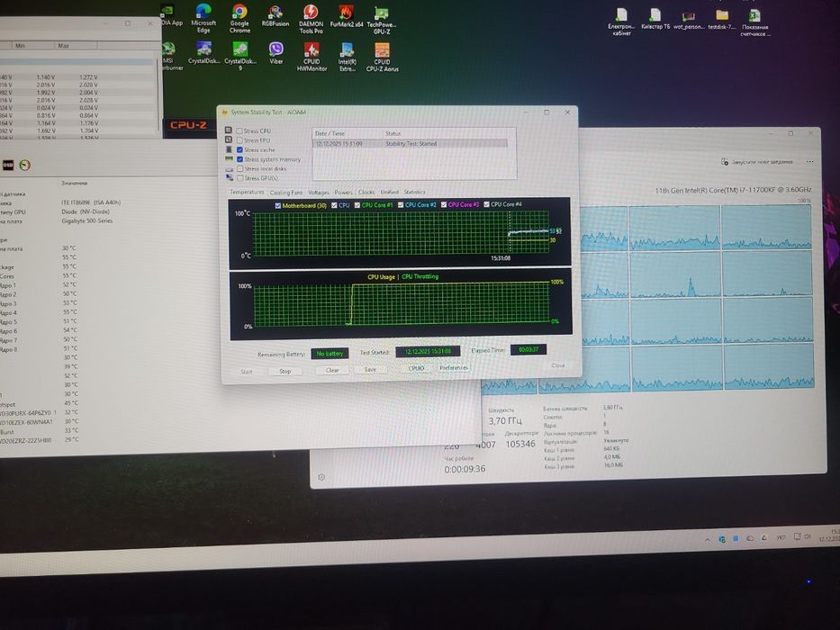Image resolution: width=840 pixels, height=630 pixels.
Task: Switch to Cooling Fans tab
Action: click(286, 193)
